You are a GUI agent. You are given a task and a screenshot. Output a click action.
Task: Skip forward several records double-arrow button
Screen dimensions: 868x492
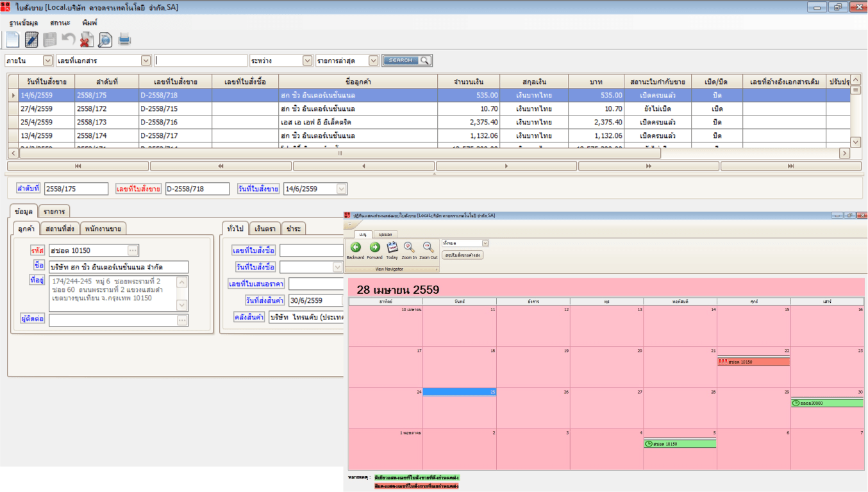(x=649, y=166)
